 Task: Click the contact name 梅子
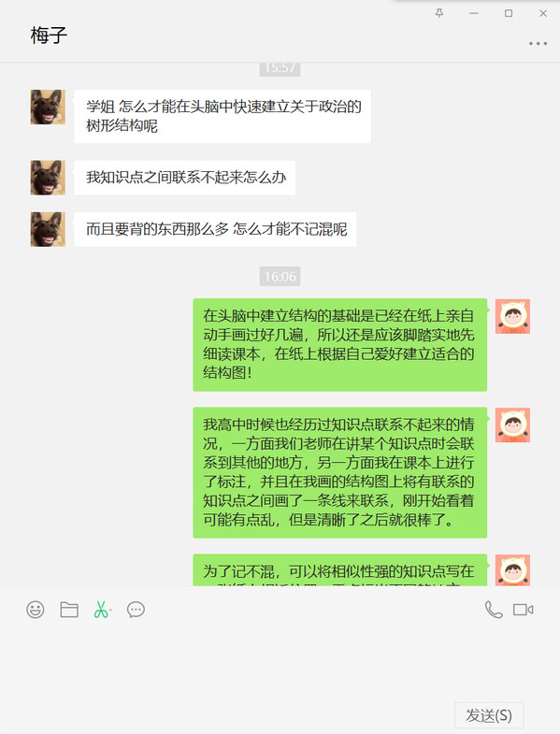point(49,36)
